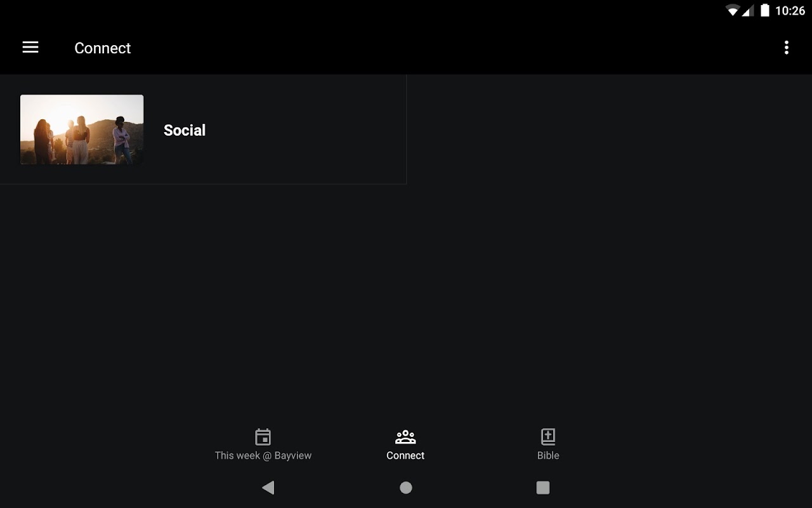The width and height of the screenshot is (812, 508).
Task: Select the Connect label in bottom bar
Action: (x=405, y=455)
